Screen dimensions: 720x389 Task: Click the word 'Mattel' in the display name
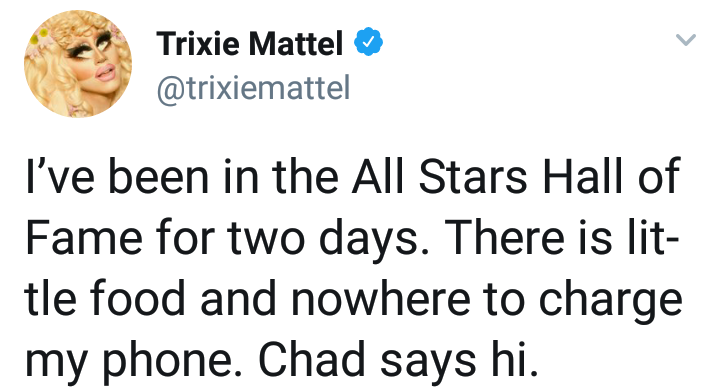click(296, 43)
